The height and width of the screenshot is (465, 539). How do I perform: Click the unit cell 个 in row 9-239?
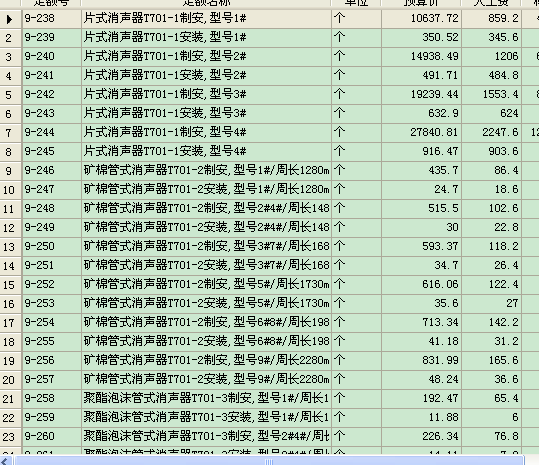coord(356,37)
